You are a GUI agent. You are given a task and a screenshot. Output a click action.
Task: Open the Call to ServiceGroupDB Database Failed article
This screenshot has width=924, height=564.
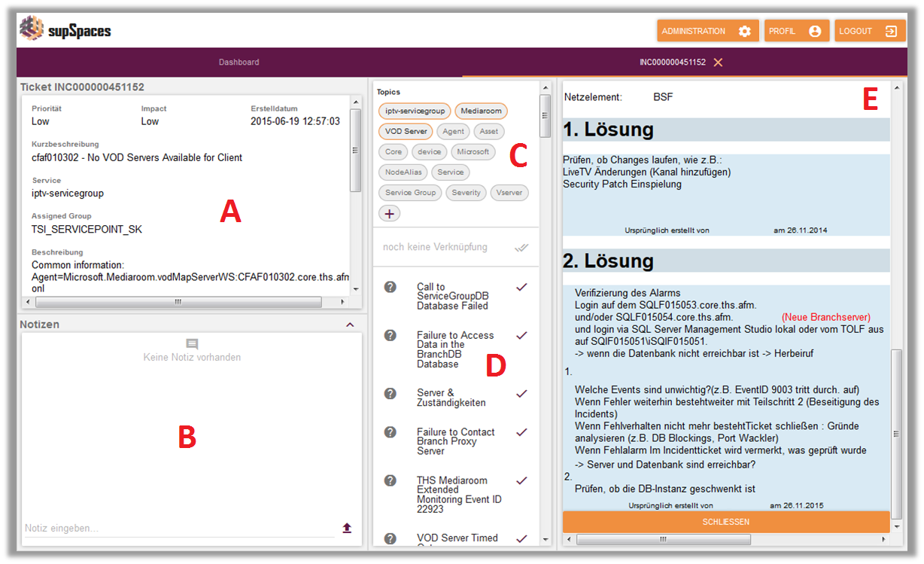[x=452, y=297]
